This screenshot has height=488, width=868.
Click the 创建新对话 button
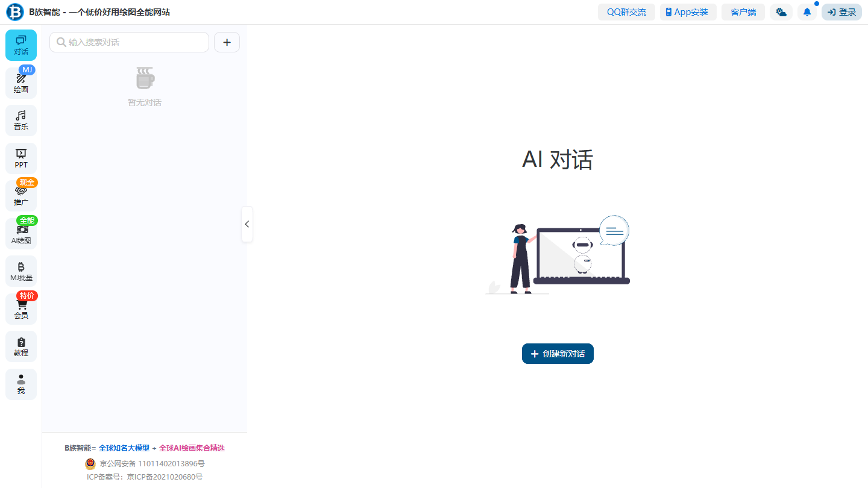pos(558,354)
